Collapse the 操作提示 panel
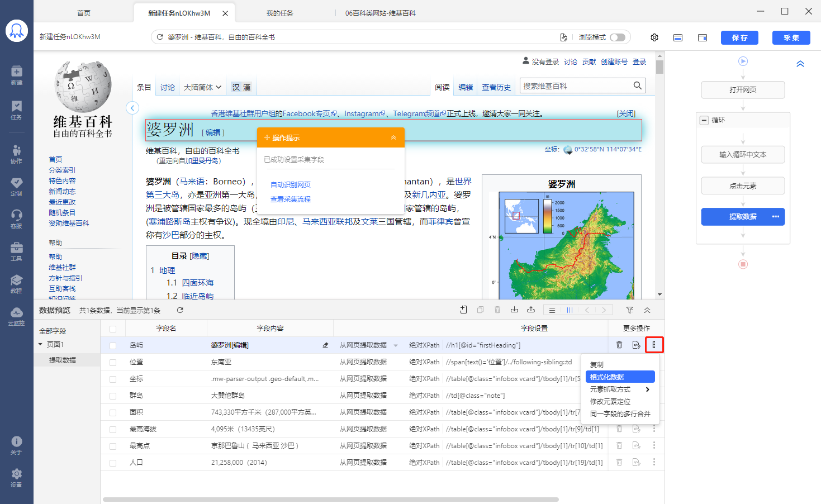This screenshot has width=821, height=504. coord(393,137)
